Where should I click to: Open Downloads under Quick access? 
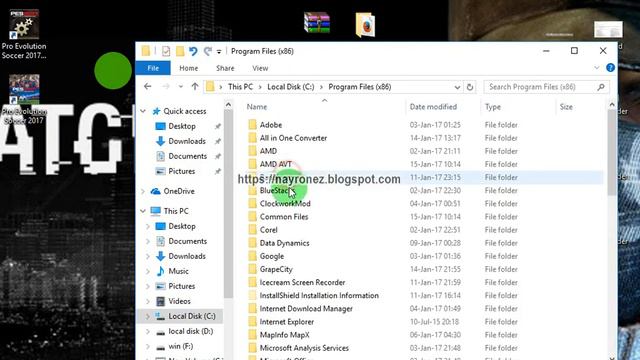point(187,141)
